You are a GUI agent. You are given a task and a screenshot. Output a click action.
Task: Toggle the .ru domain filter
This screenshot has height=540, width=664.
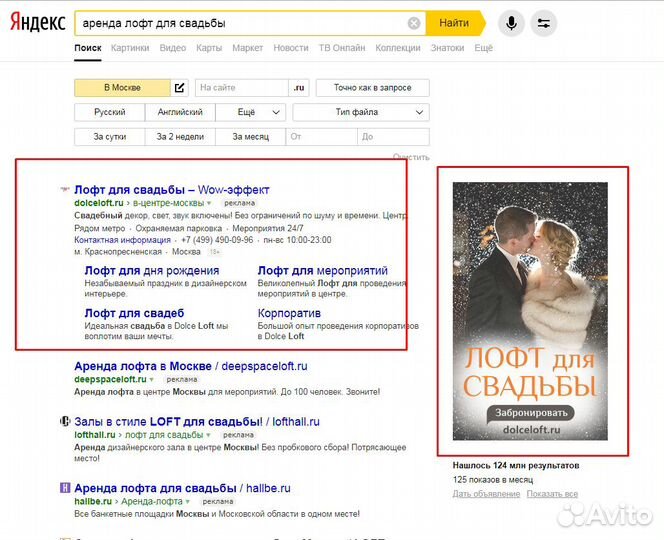(x=299, y=88)
